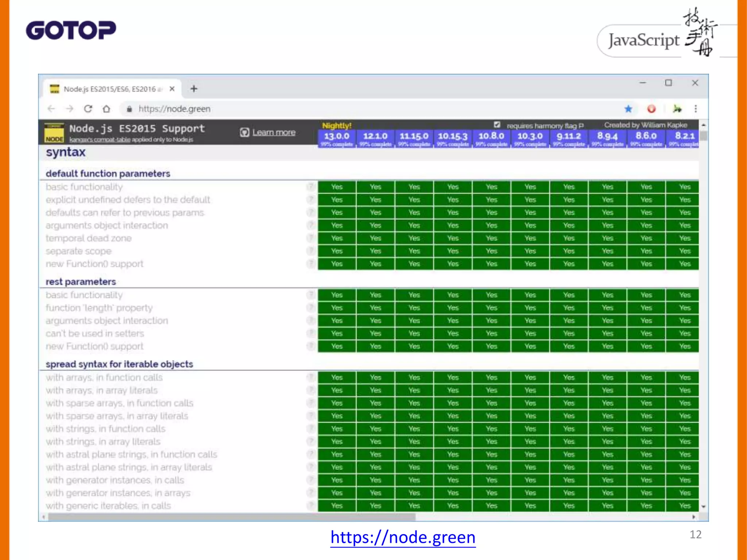Click the 'defaults can refer to previous params' row
The image size is (747, 560).
coord(125,213)
